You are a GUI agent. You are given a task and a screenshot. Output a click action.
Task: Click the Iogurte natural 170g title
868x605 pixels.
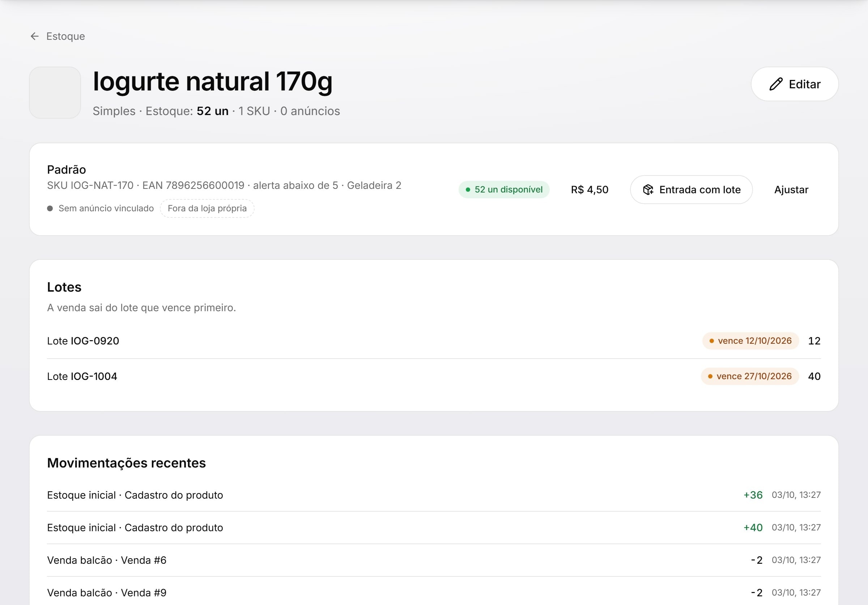(x=212, y=82)
